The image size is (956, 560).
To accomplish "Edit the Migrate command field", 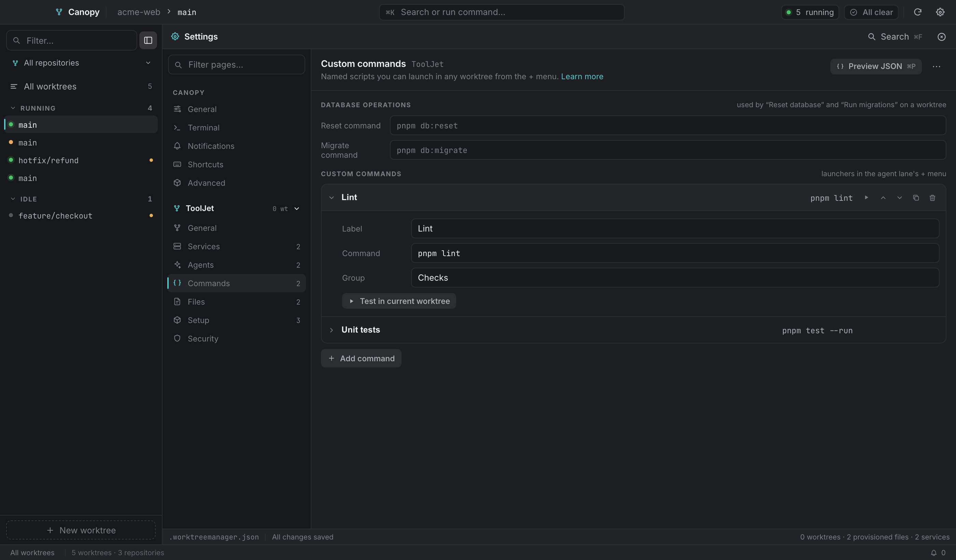I will click(x=668, y=150).
